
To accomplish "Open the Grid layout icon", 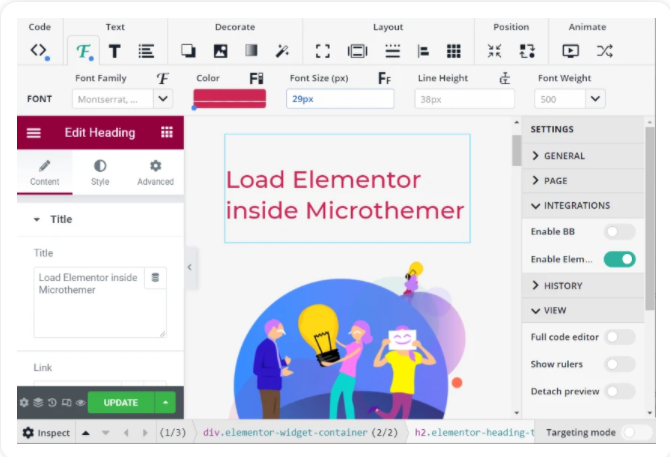I will pos(453,51).
